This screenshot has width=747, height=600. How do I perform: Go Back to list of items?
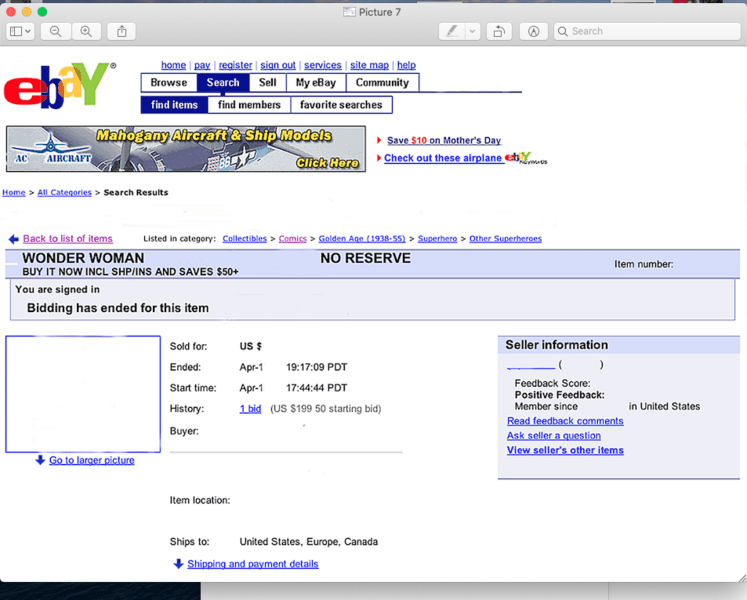(68, 239)
